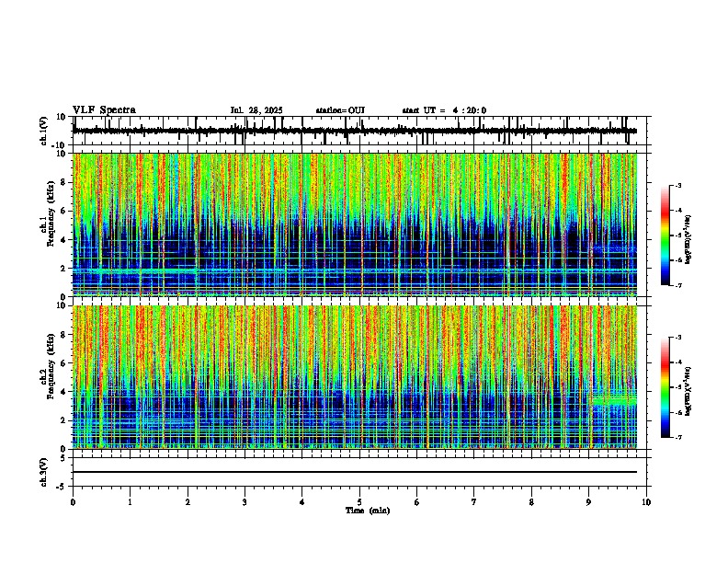
Task: Click time axis tick label "1"
Action: point(130,502)
